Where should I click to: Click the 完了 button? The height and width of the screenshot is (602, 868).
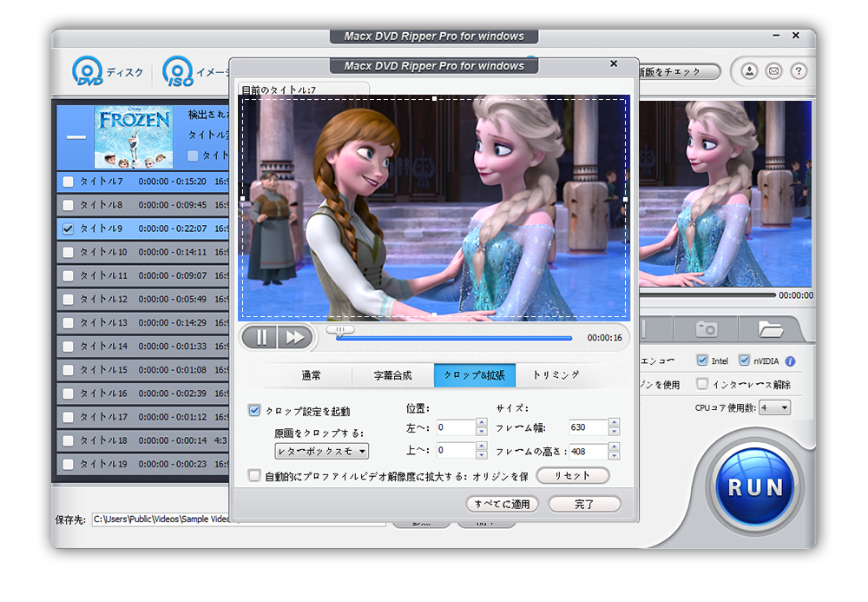[584, 504]
